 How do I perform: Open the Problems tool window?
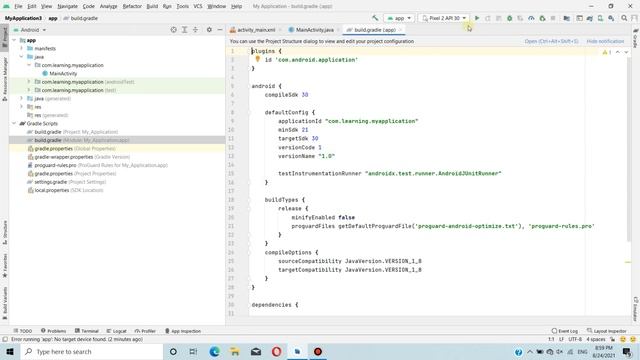53,331
